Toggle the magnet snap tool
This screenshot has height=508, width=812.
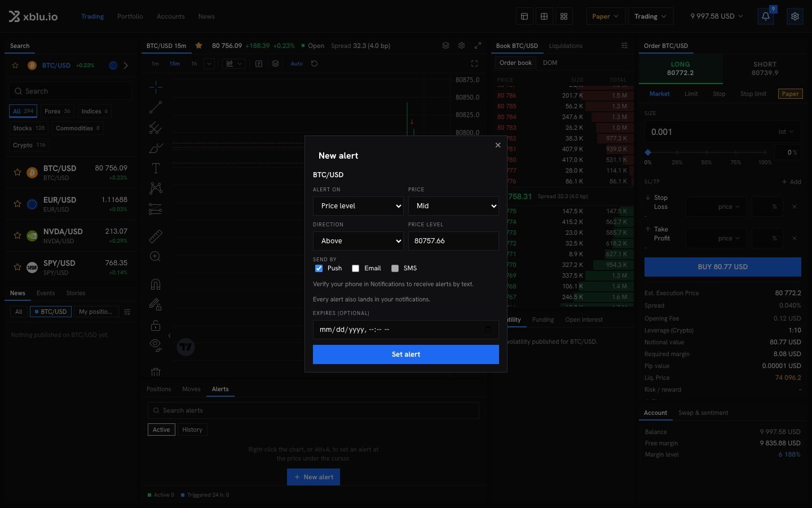156,284
